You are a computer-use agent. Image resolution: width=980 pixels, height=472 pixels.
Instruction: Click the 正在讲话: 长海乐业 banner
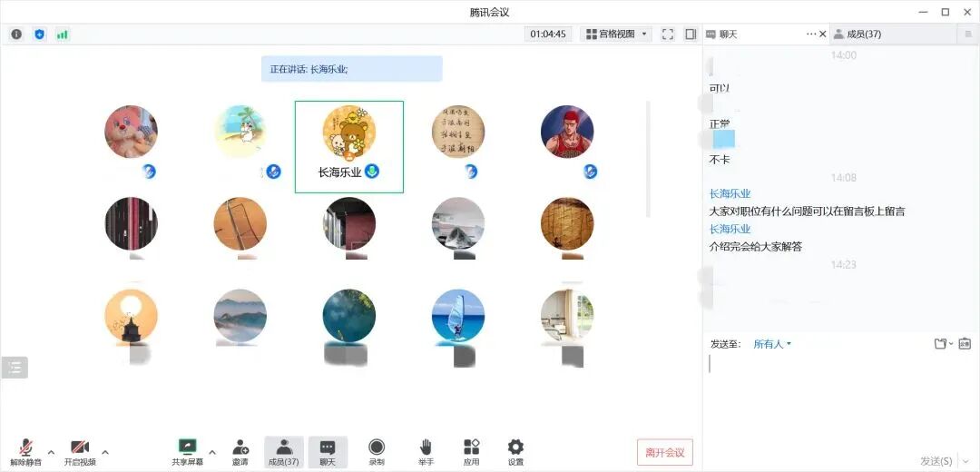[352, 69]
